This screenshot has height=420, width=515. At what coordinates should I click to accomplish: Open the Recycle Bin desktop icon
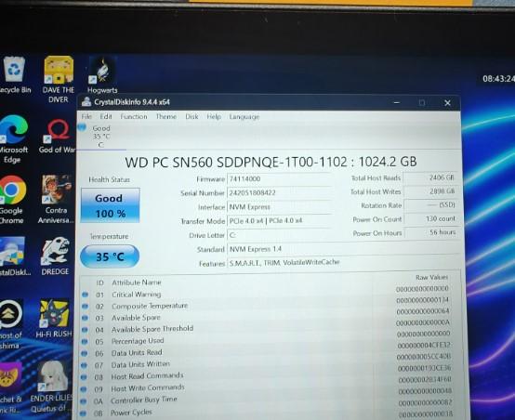(x=15, y=75)
